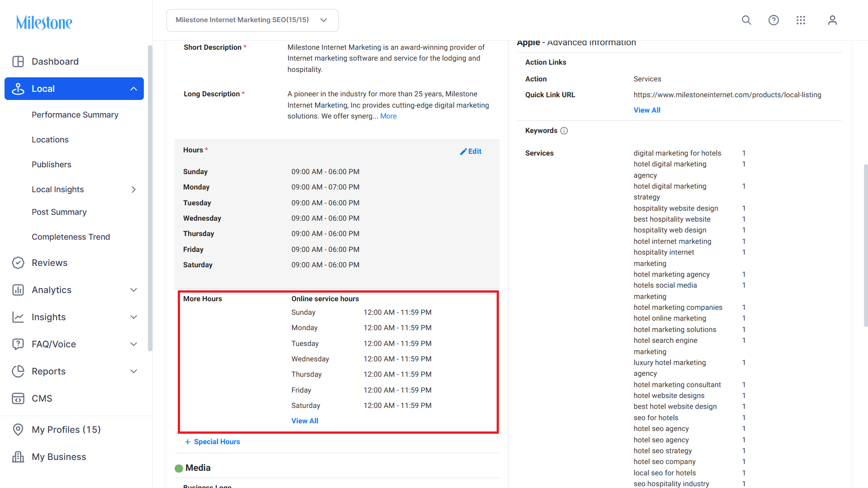Image resolution: width=868 pixels, height=488 pixels.
Task: Open the Milestone Internet Marketing SEO dropdown
Action: point(252,20)
